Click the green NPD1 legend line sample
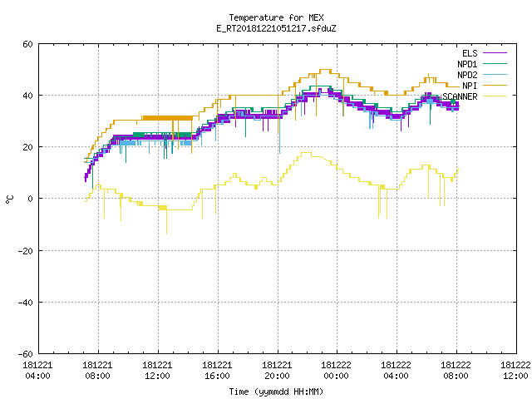Viewport: 532px width, 399px height. point(495,64)
